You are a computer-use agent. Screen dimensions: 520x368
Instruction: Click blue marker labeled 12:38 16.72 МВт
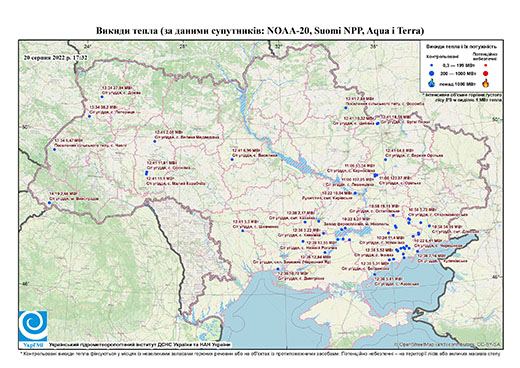[279, 270]
